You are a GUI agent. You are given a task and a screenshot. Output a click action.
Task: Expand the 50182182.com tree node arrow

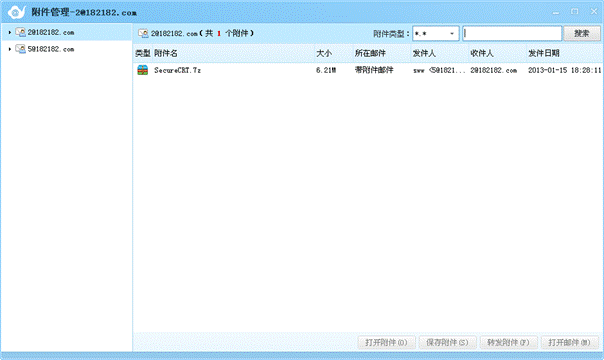click(x=10, y=49)
